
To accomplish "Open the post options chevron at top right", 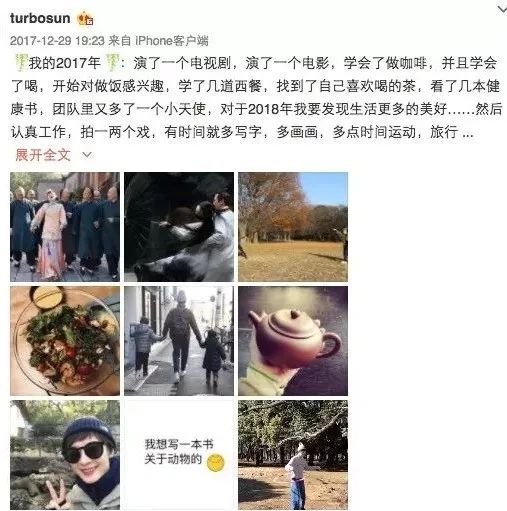I will (x=501, y=9).
